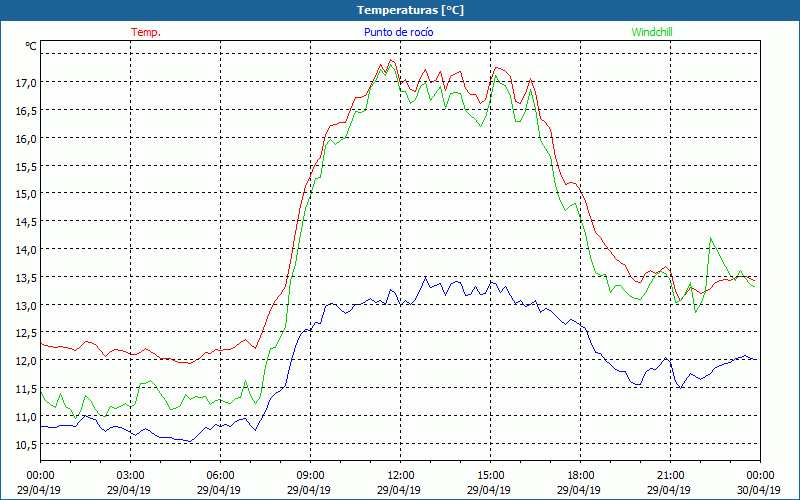The width and height of the screenshot is (800, 500).
Task: Click the '15:00' time label on the x-axis
Action: 490,476
